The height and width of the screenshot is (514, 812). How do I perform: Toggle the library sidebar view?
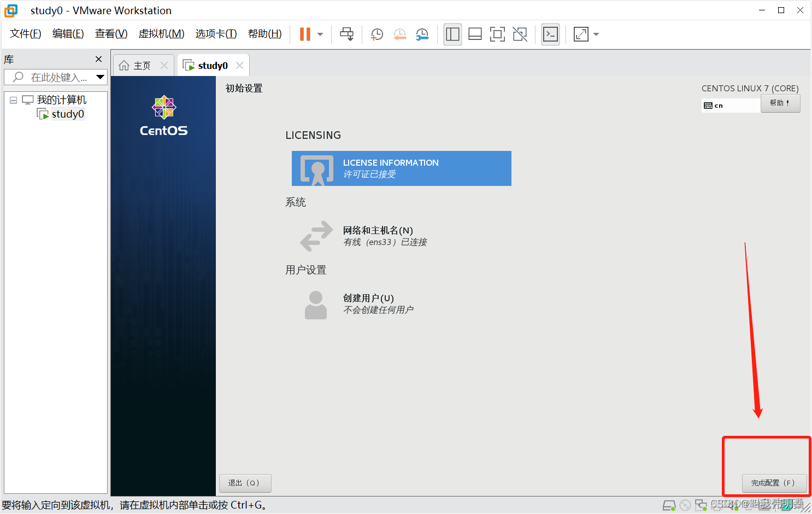(x=452, y=34)
